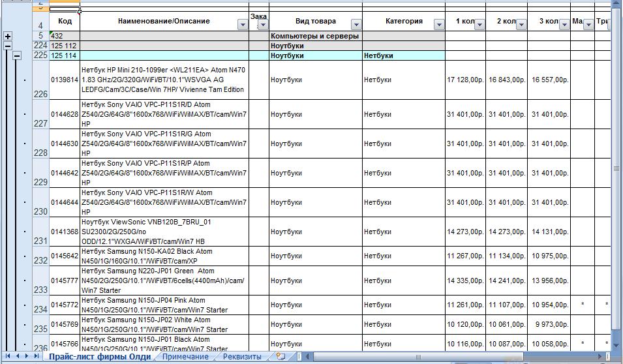
Task: Select cell with code 125 112
Action: click(x=65, y=46)
